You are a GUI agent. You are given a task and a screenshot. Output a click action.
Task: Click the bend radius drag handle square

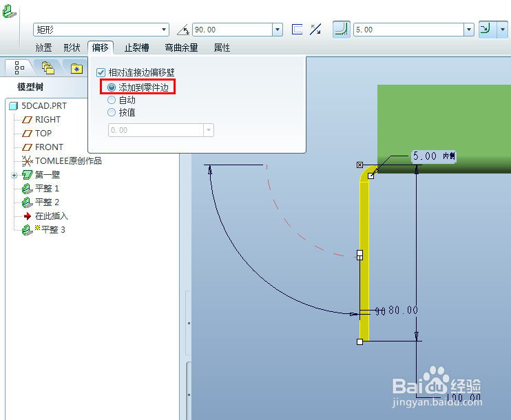pyautogui.click(x=371, y=176)
